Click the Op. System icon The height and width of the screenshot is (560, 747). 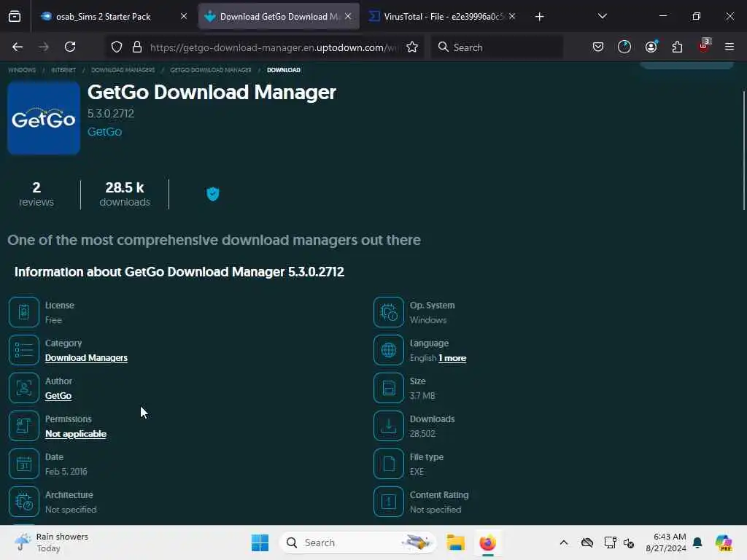click(389, 312)
